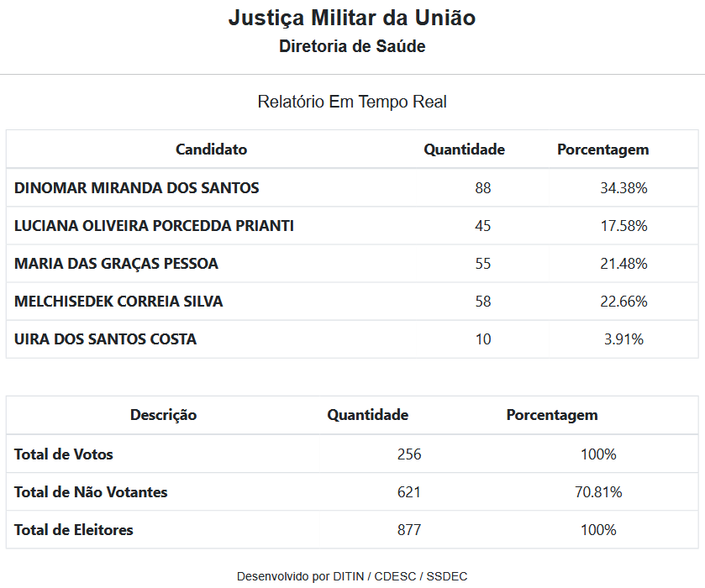This screenshot has height=588, width=705.
Task: Select the Total de Não Votantes label
Action: coord(91,492)
